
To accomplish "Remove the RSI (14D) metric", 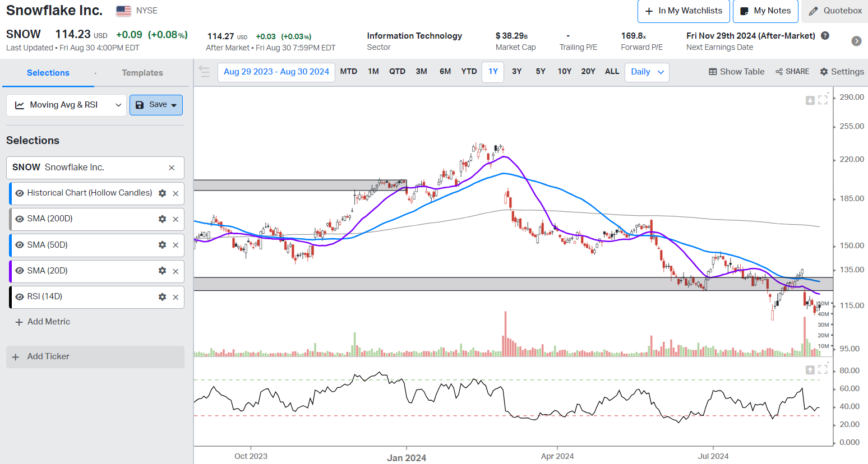I will pyautogui.click(x=176, y=297).
